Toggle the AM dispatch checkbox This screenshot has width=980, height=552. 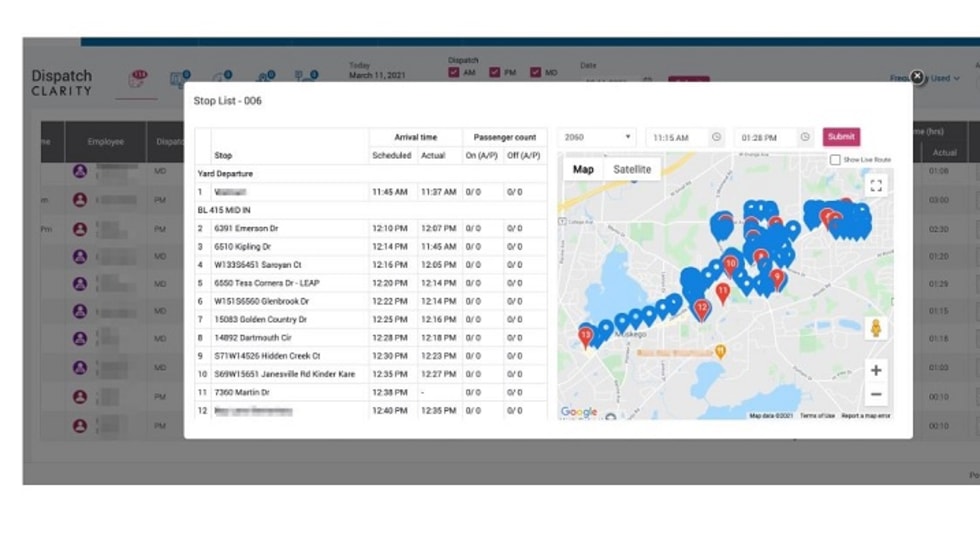tap(455, 73)
